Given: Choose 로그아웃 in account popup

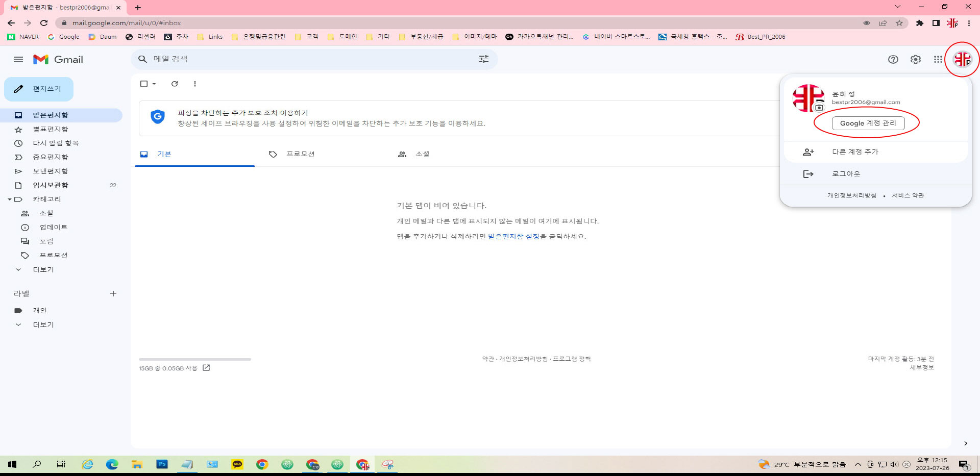Looking at the screenshot, I should click(875, 174).
